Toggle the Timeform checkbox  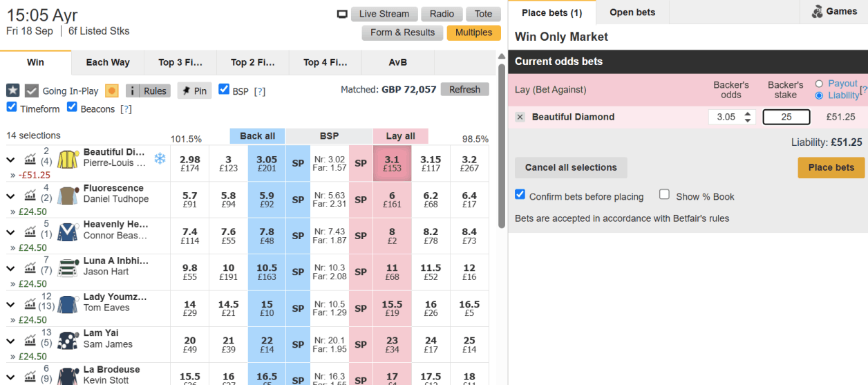pyautogui.click(x=12, y=107)
